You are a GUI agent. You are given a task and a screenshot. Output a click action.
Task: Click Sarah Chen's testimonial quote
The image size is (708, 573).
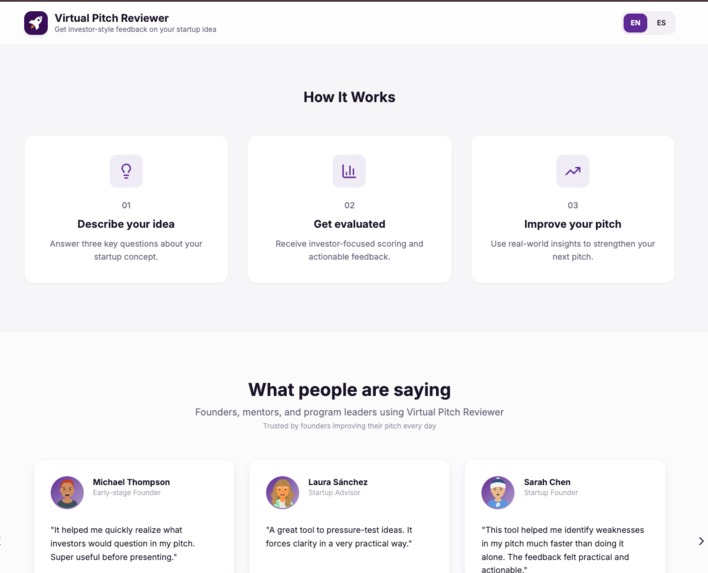pyautogui.click(x=563, y=549)
